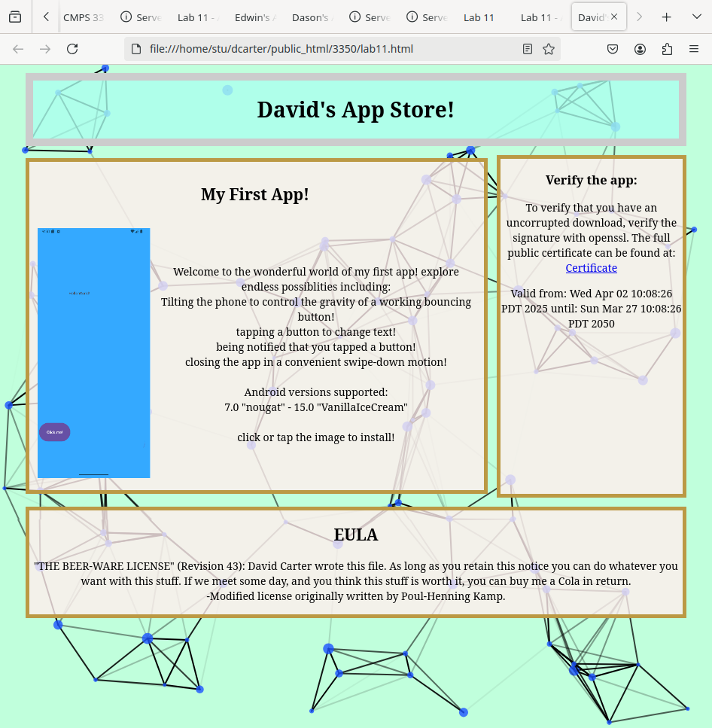Click the Firefox View icon
This screenshot has width=712, height=728.
[x=15, y=17]
